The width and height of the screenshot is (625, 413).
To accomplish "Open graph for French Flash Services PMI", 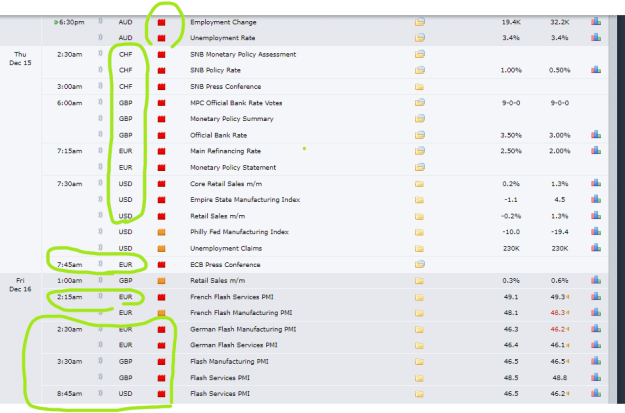I will (x=596, y=297).
